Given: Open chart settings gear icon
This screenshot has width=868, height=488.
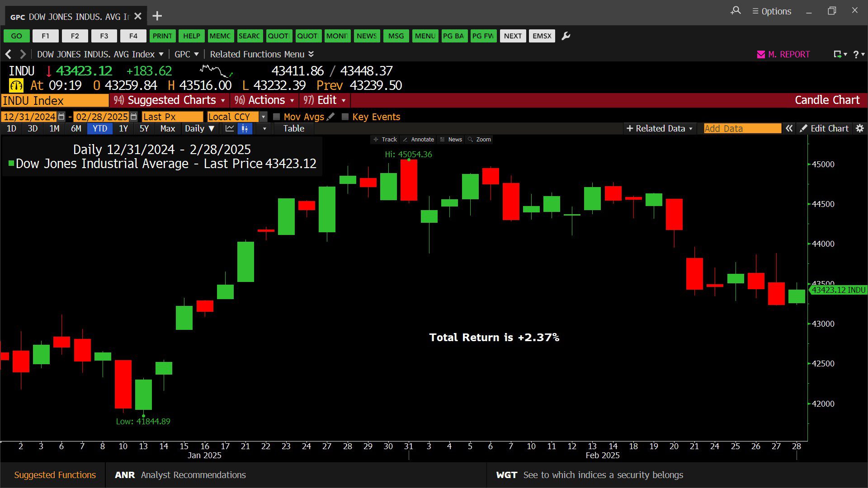Looking at the screenshot, I should [860, 129].
